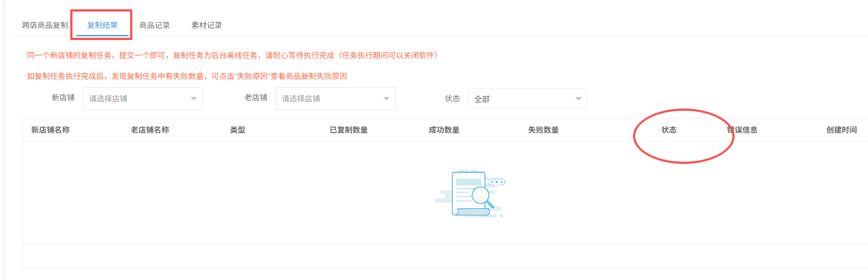Click the 新店铺 label beside the first dropdown
The width and height of the screenshot is (868, 279).
tap(63, 98)
